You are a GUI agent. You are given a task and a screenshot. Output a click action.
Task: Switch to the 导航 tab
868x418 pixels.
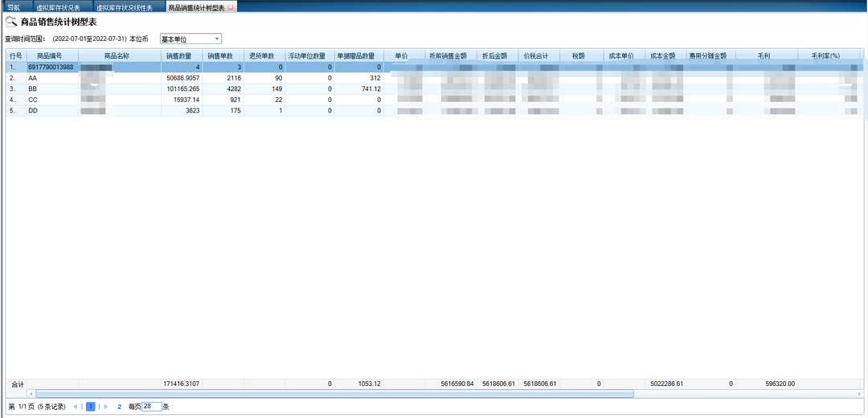tap(14, 7)
